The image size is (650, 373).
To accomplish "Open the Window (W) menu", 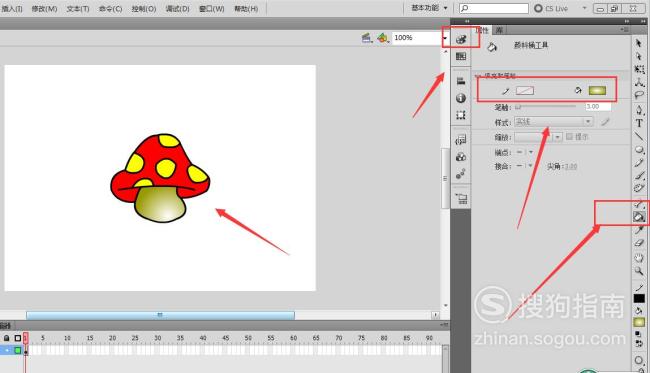I will point(211,8).
